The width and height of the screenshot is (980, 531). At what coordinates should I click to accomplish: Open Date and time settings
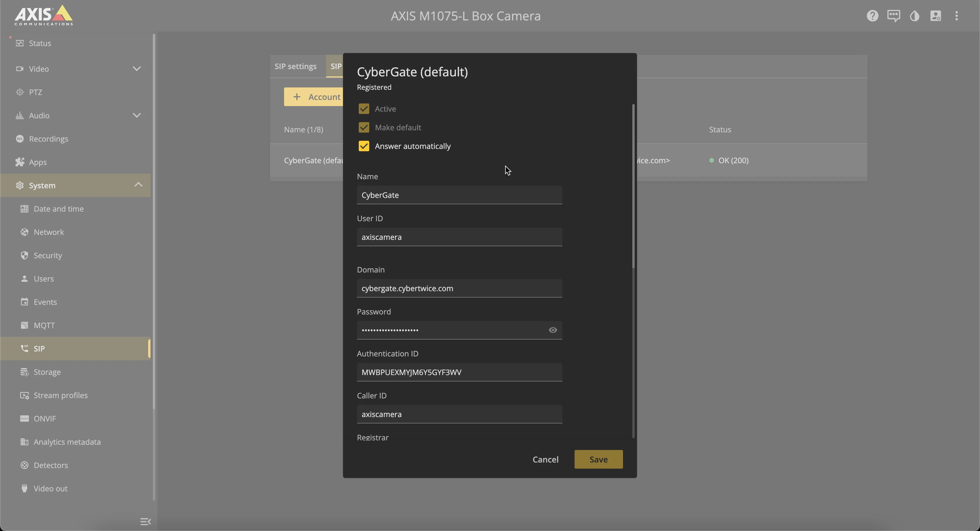(75, 209)
